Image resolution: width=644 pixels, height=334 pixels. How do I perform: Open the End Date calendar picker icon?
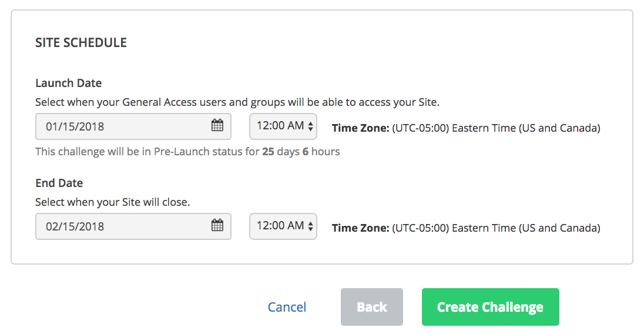217,225
